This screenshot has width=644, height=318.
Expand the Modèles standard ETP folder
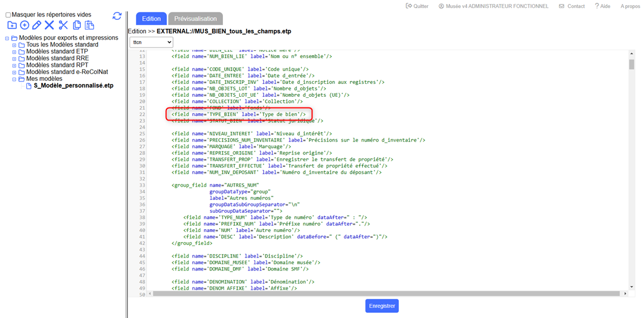[x=14, y=51]
